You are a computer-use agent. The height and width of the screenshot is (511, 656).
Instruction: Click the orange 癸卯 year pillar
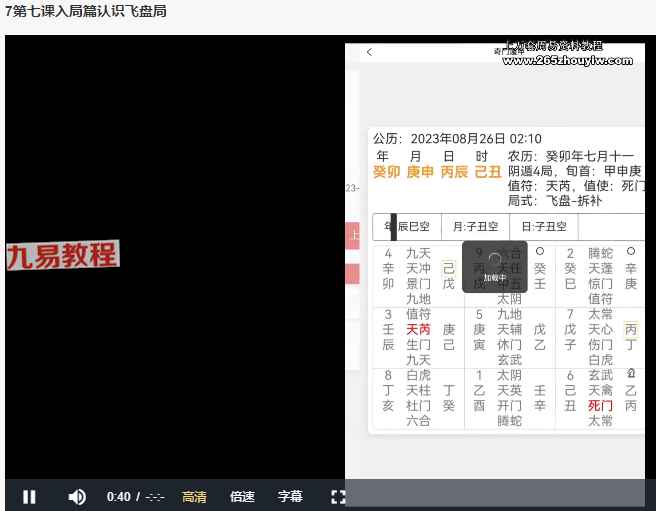point(386,172)
